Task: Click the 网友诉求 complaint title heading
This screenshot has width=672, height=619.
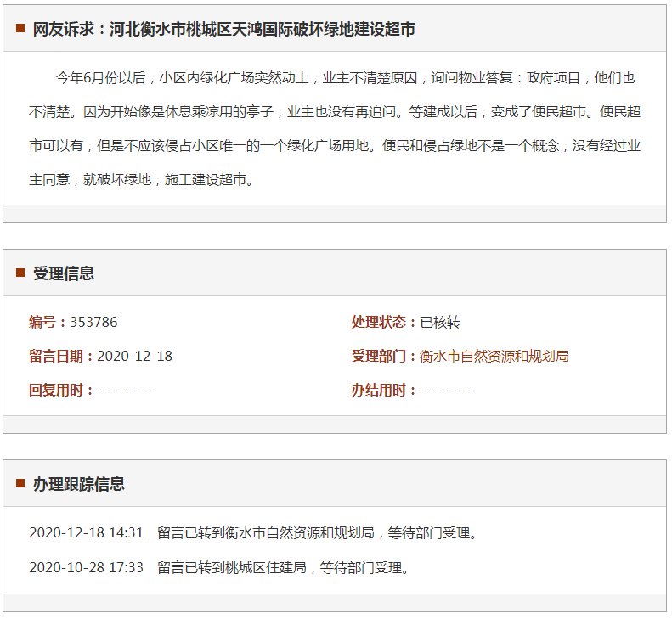Action: [x=224, y=29]
